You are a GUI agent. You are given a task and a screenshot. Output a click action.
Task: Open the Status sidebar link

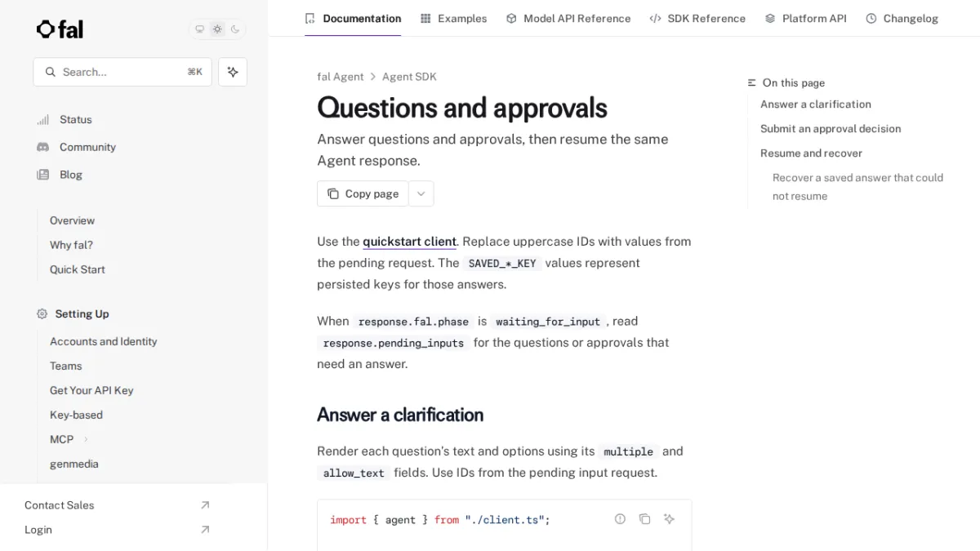pyautogui.click(x=75, y=119)
